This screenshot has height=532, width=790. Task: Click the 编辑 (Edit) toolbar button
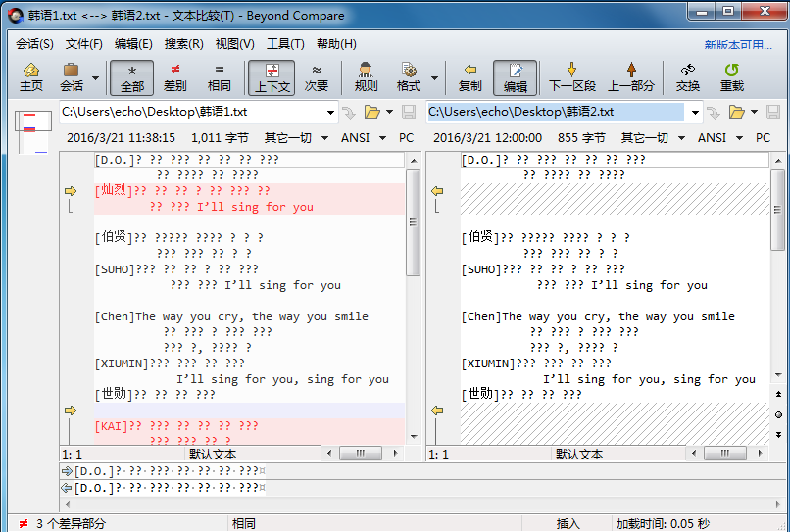pyautogui.click(x=516, y=76)
